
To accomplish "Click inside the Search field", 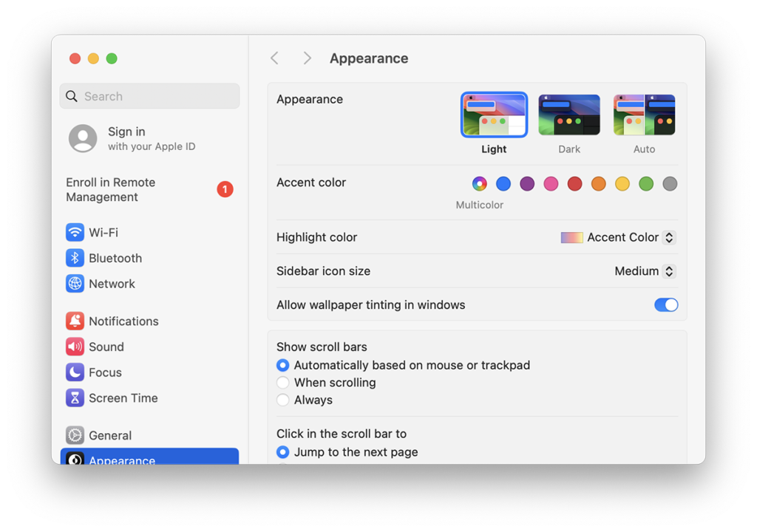I will [x=149, y=96].
